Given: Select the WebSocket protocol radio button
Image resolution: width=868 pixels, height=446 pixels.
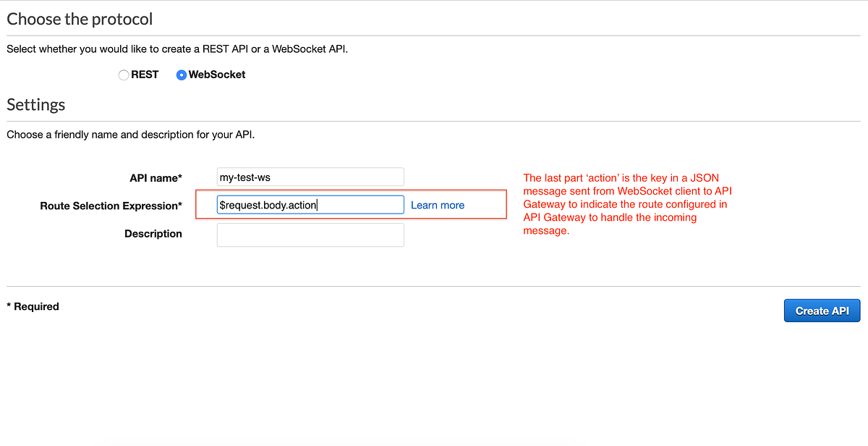Looking at the screenshot, I should [181, 75].
